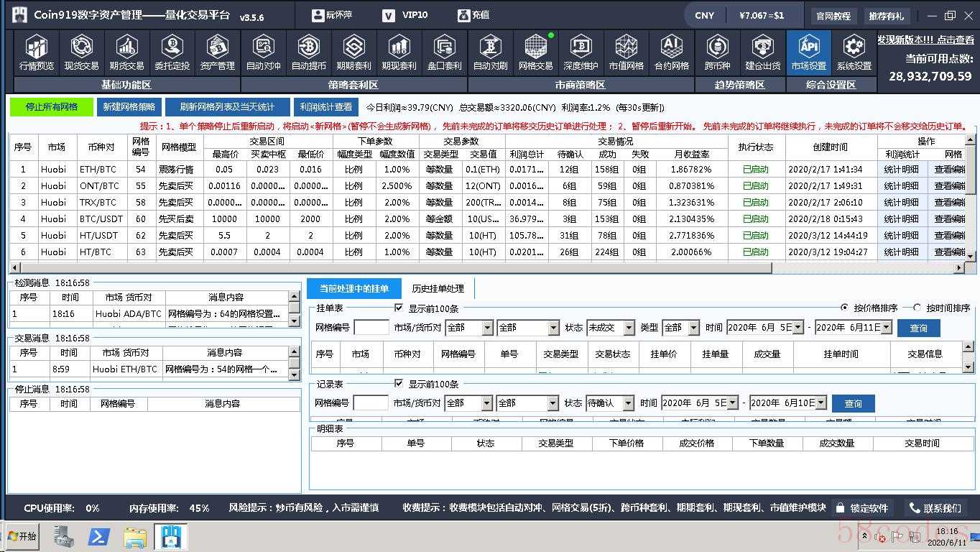Open the 自动对刷 module

[490, 52]
